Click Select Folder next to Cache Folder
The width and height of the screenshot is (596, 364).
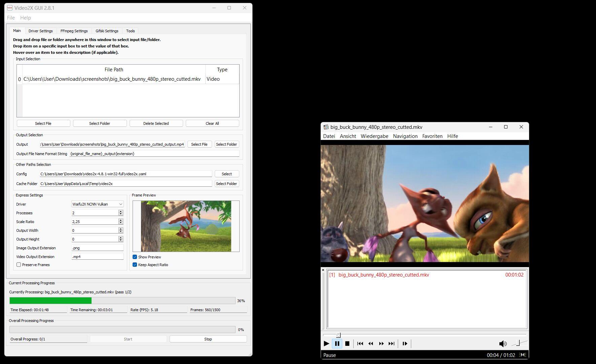pyautogui.click(x=226, y=183)
